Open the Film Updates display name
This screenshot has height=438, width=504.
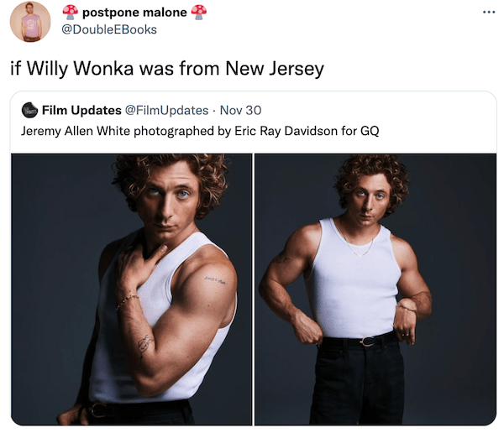pos(81,110)
